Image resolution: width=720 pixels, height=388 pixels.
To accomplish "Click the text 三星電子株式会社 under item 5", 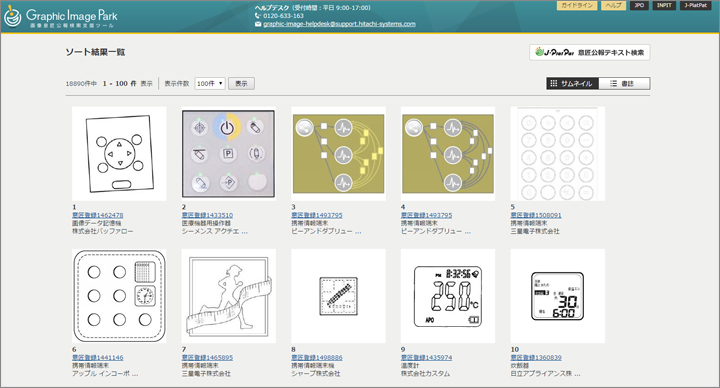I will click(x=535, y=231).
